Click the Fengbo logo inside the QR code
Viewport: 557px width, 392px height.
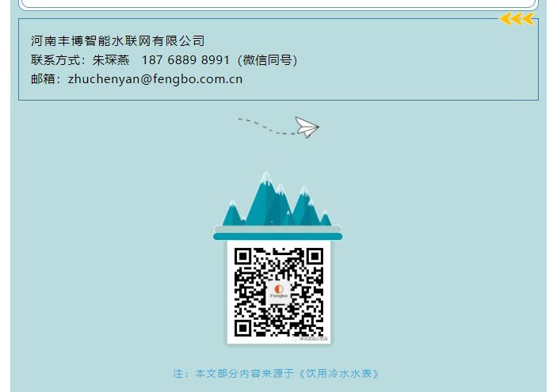click(279, 291)
